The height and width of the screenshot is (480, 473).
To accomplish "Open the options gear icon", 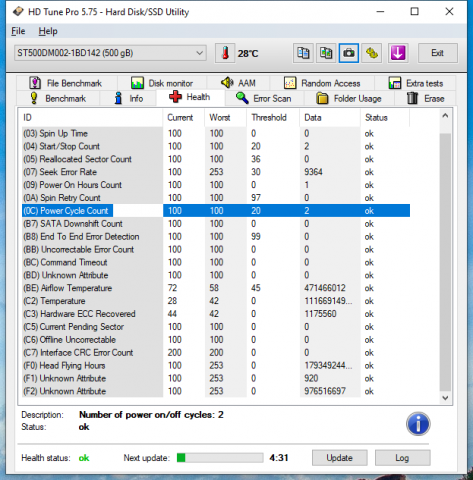I will coord(372,53).
